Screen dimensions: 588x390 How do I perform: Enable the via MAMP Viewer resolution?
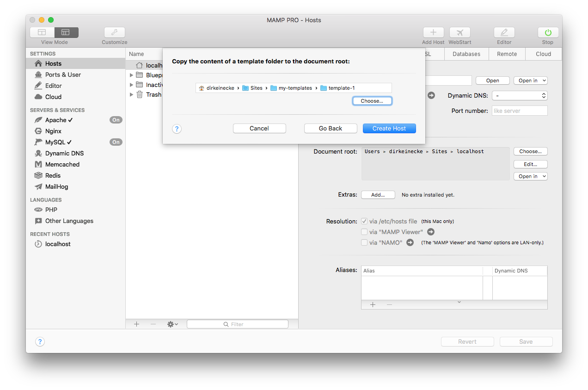pos(364,232)
